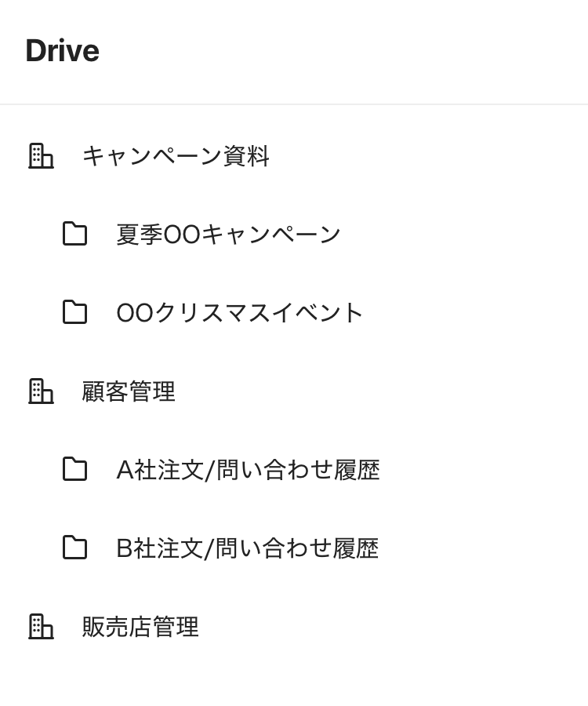The image size is (588, 706).
Task: Click the Drive heading at the top
Action: click(x=62, y=51)
